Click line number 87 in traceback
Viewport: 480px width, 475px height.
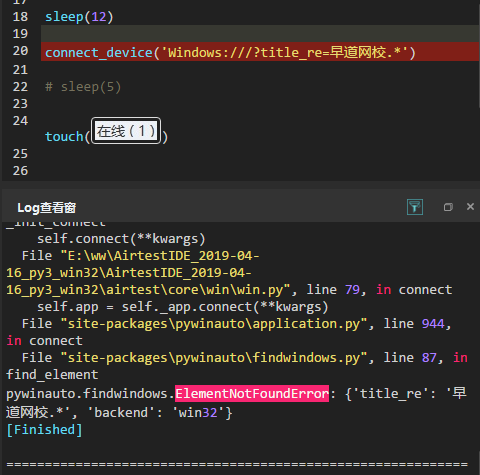tap(429, 358)
